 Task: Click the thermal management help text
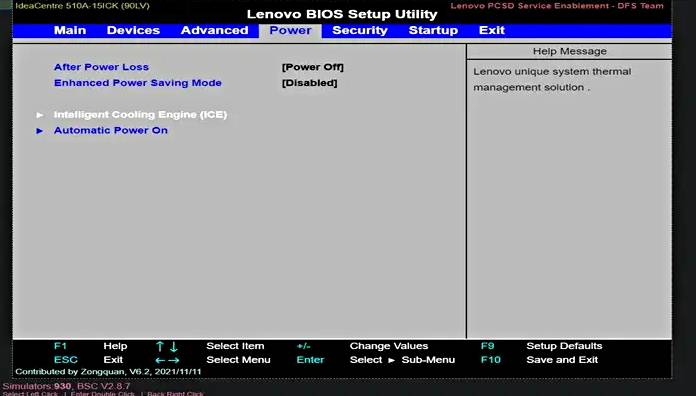tap(552, 79)
